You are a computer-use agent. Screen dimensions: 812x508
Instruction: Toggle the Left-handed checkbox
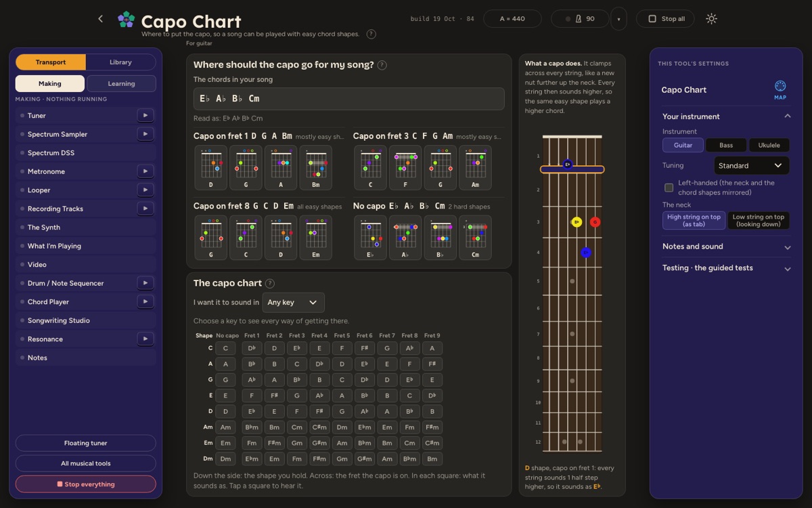click(x=669, y=188)
